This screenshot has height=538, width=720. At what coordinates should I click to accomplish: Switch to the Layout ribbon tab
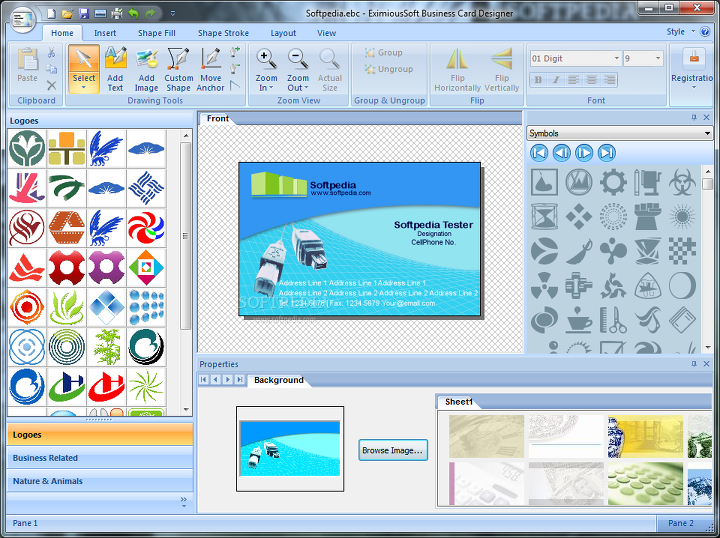(283, 33)
